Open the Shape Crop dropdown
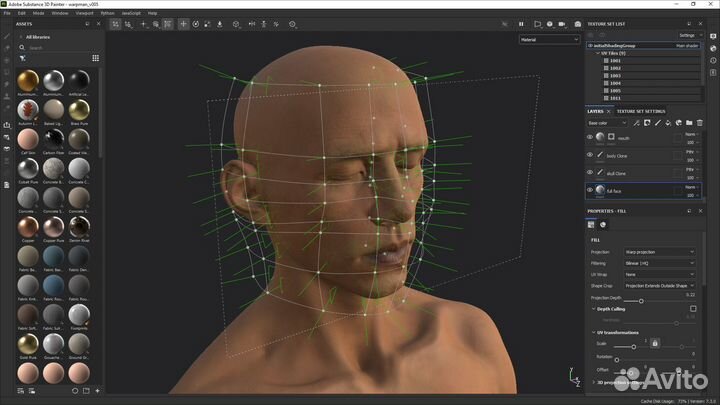The width and height of the screenshot is (720, 405). click(x=659, y=286)
